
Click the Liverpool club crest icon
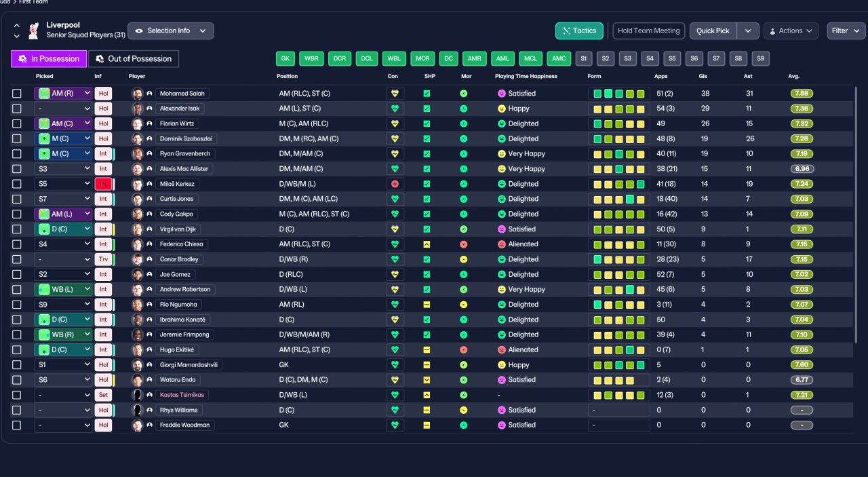(33, 31)
